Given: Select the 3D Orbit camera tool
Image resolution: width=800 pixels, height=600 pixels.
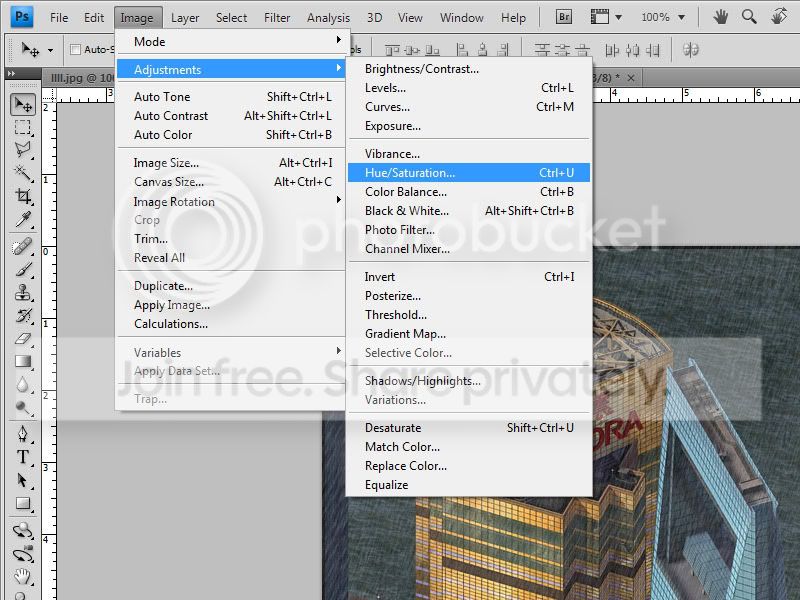Looking at the screenshot, I should coord(23,554).
